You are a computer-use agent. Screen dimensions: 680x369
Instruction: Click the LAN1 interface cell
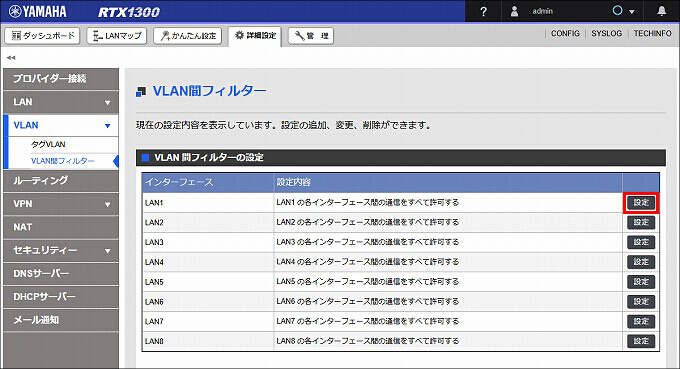(x=208, y=202)
